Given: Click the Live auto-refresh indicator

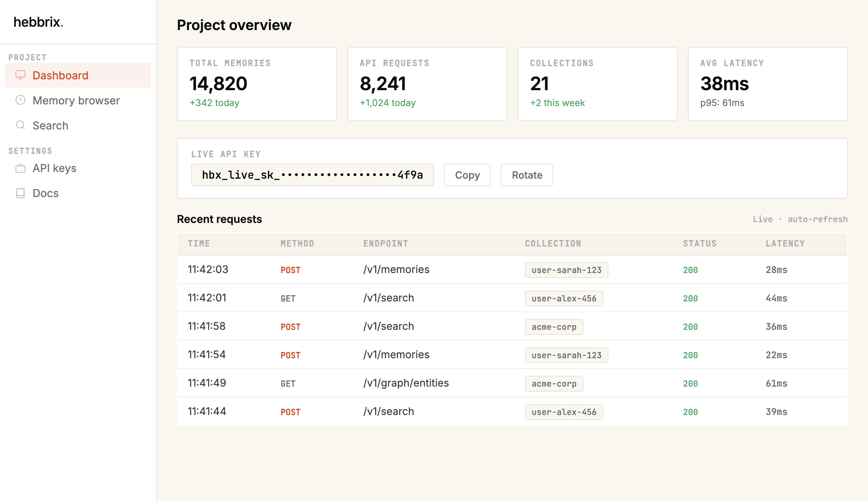Looking at the screenshot, I should point(800,219).
